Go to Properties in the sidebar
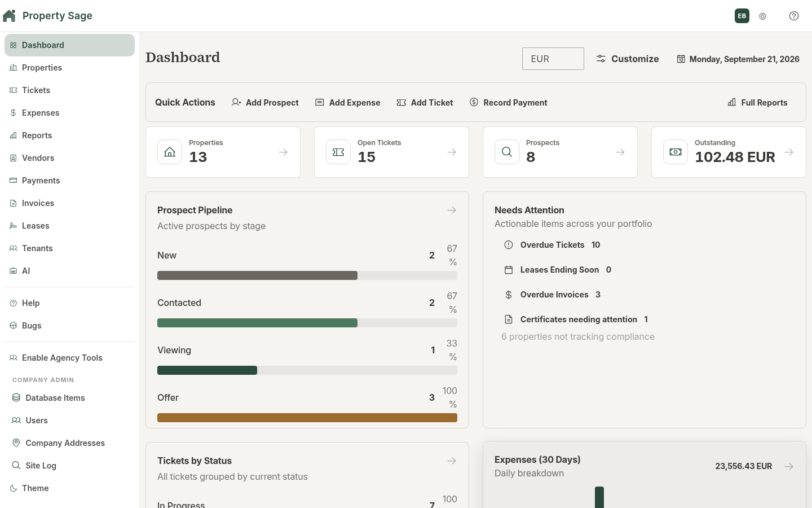Viewport: 812px width, 508px height. coord(69,68)
